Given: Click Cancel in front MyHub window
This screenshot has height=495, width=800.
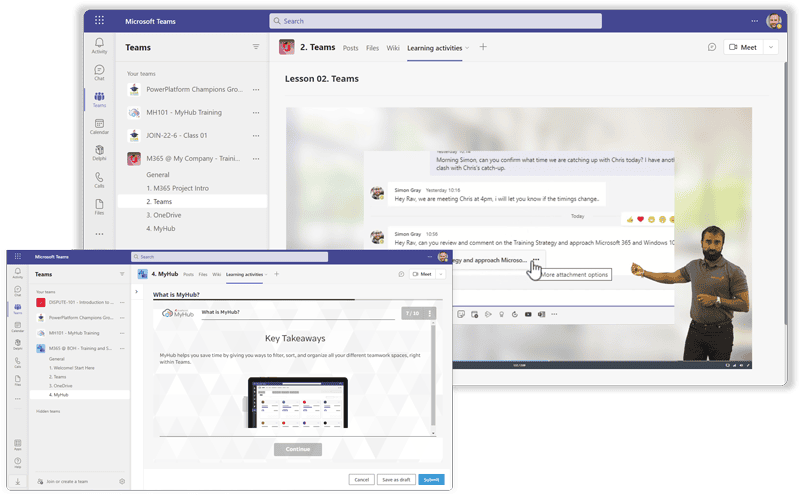Looking at the screenshot, I should click(x=362, y=480).
